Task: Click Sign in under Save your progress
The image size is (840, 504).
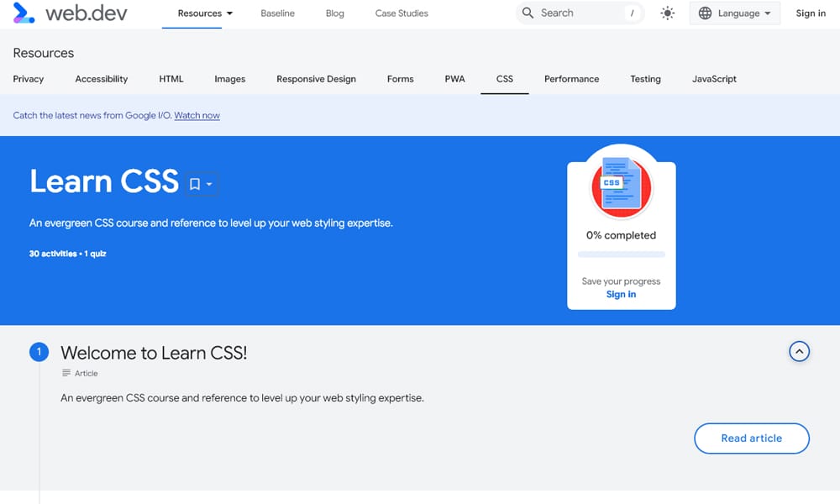Action: 621,295
